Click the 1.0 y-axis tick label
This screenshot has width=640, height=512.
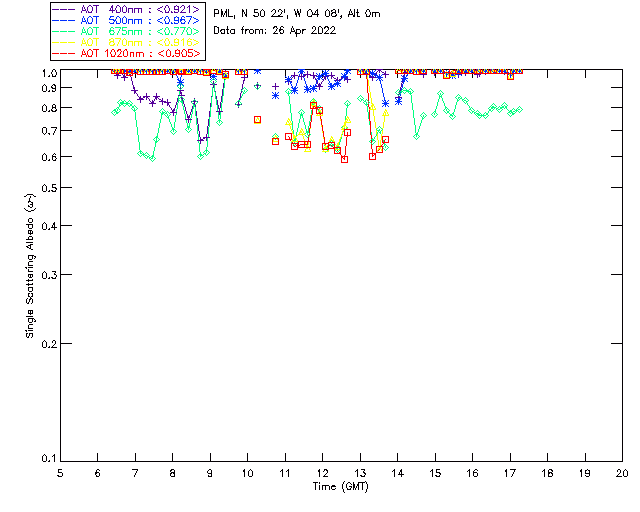48,73
